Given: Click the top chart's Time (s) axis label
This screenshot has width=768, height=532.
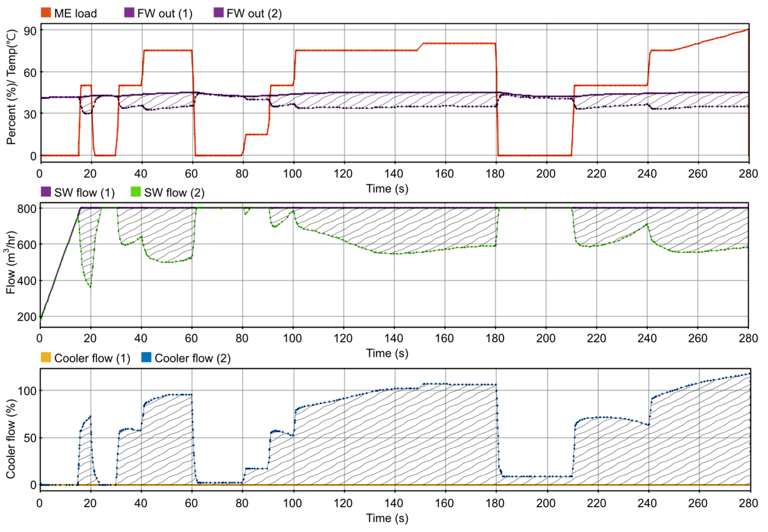Looking at the screenshot, I should coord(387,189).
